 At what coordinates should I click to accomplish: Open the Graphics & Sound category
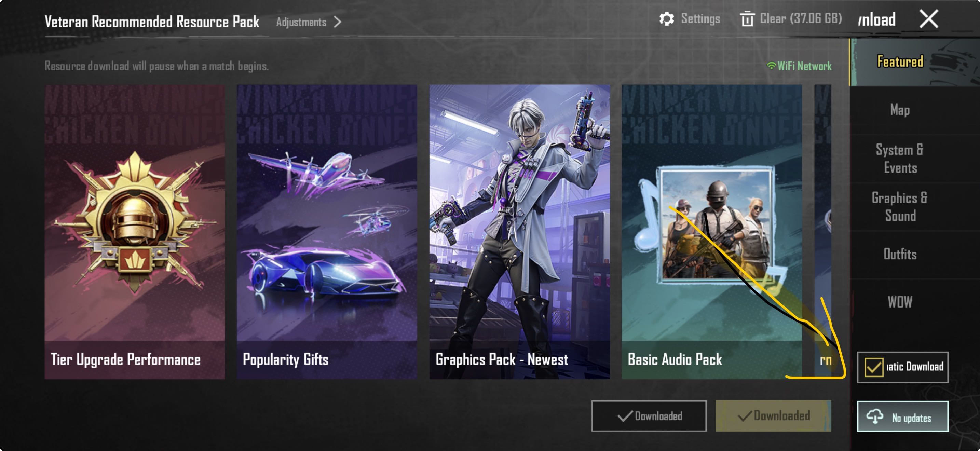coord(899,206)
